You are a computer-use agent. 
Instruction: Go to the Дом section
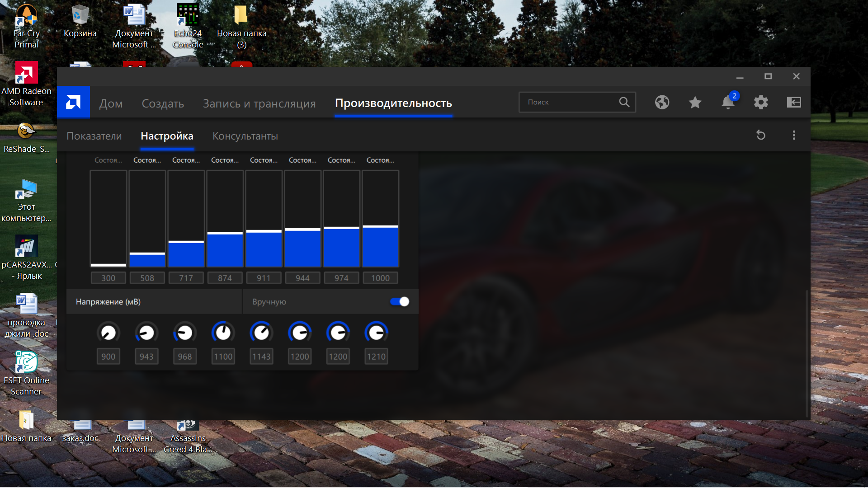click(111, 103)
